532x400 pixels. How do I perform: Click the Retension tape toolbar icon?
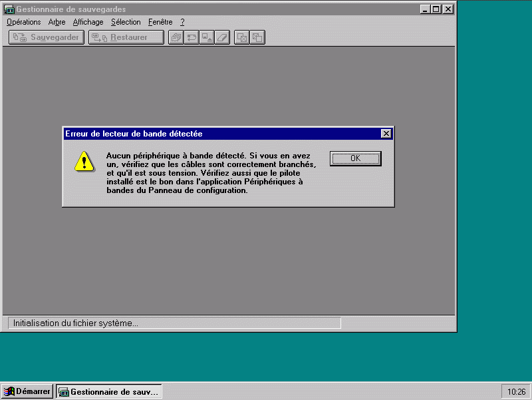point(192,37)
